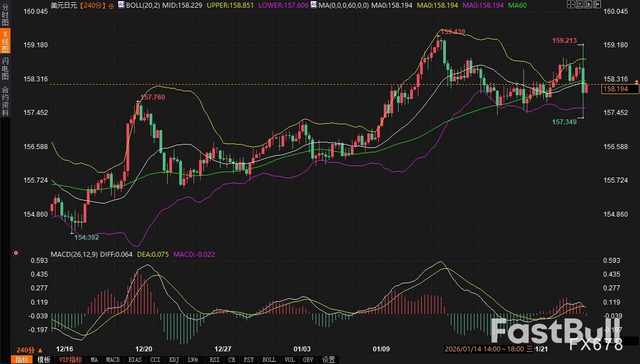Click the orange arrow marker on price axis

tap(637, 82)
